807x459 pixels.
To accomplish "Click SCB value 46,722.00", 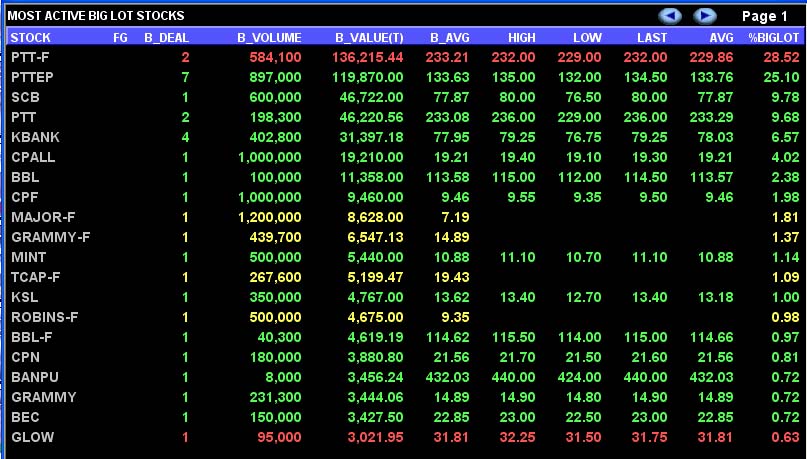I will (x=372, y=97).
